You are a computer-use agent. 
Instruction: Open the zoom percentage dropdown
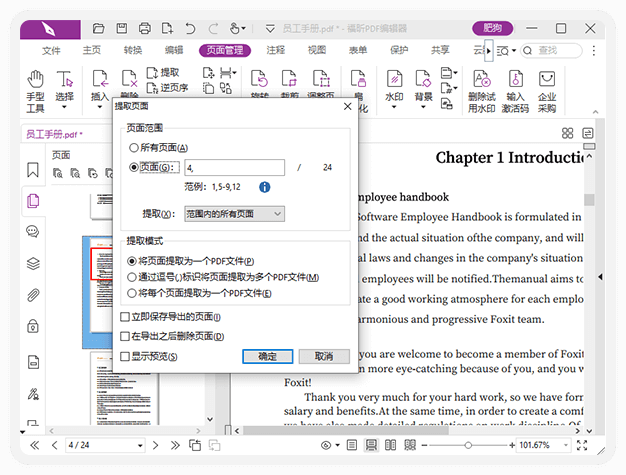click(x=566, y=445)
